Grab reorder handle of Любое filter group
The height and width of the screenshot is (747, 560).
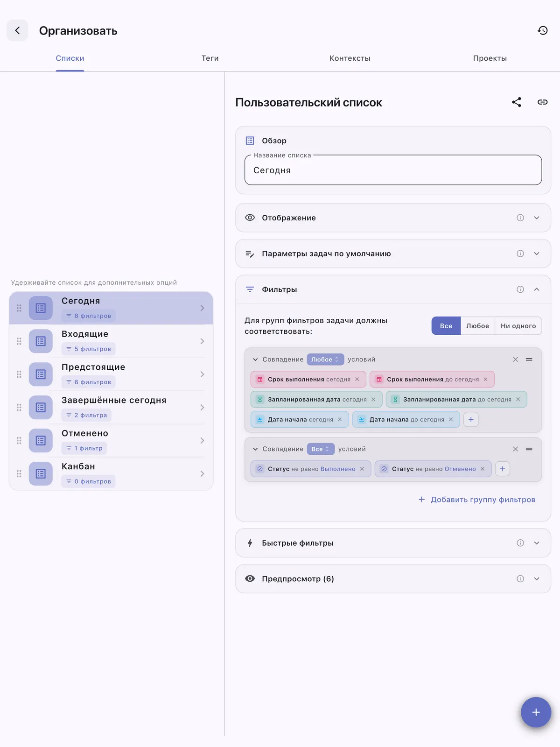tap(529, 359)
